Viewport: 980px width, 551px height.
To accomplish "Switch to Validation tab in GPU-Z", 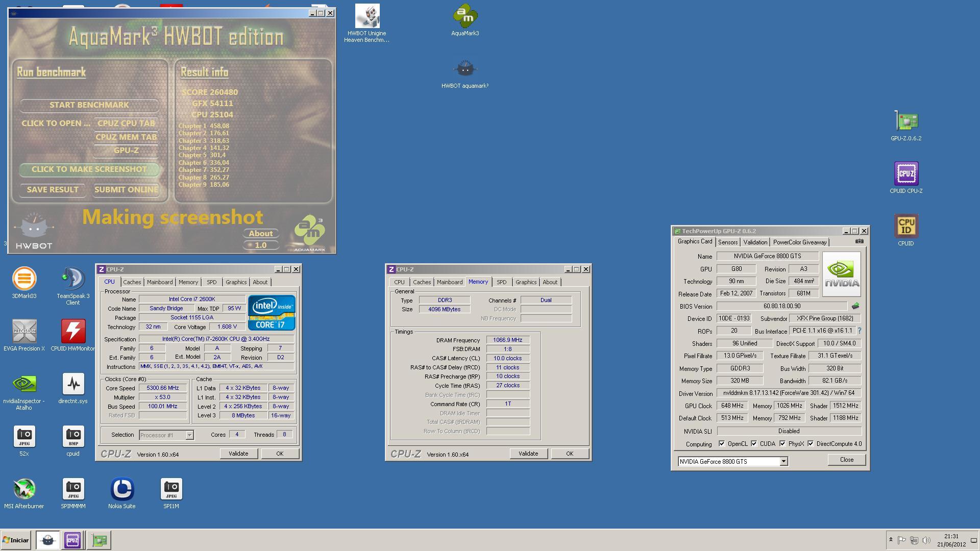I will click(755, 242).
